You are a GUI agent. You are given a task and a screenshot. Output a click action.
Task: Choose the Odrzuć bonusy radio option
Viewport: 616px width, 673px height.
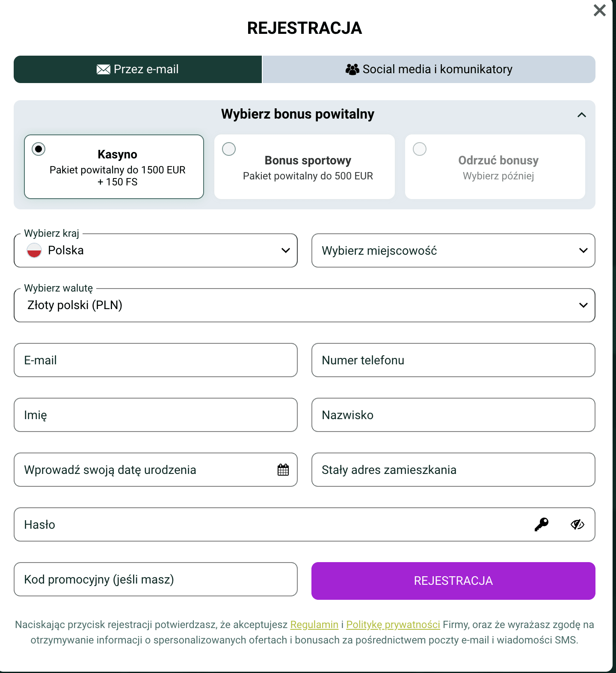coord(420,149)
